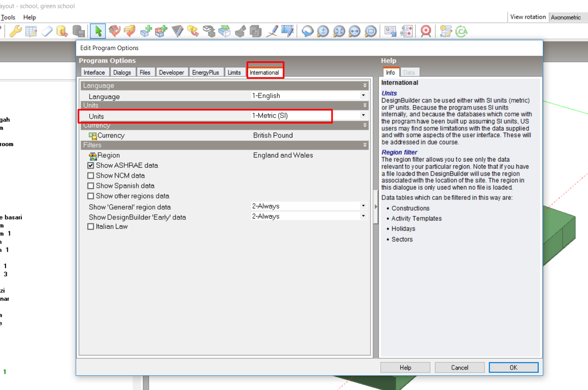Click the help panel splitter arrow
The height and width of the screenshot is (390, 588).
point(376,207)
